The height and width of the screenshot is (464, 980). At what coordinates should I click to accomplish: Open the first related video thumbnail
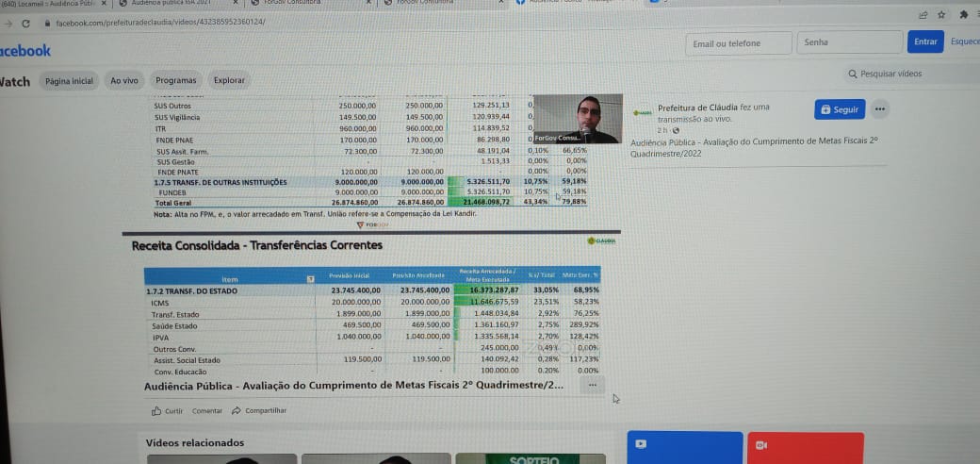tap(221, 458)
